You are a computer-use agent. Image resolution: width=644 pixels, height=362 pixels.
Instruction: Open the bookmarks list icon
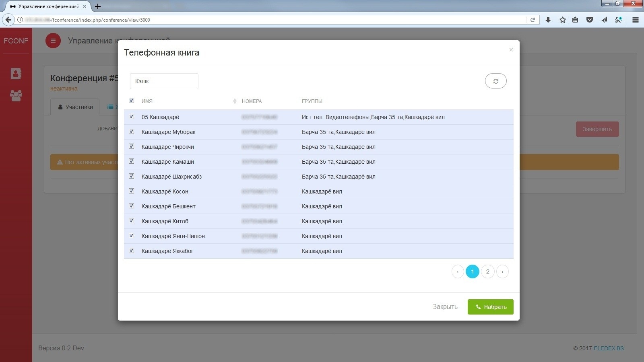[575, 20]
